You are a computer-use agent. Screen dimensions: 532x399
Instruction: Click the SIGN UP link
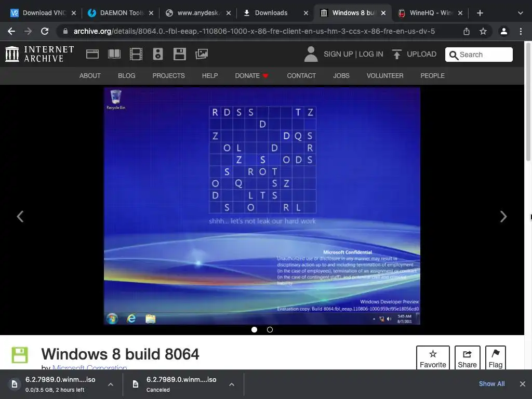coord(338,54)
